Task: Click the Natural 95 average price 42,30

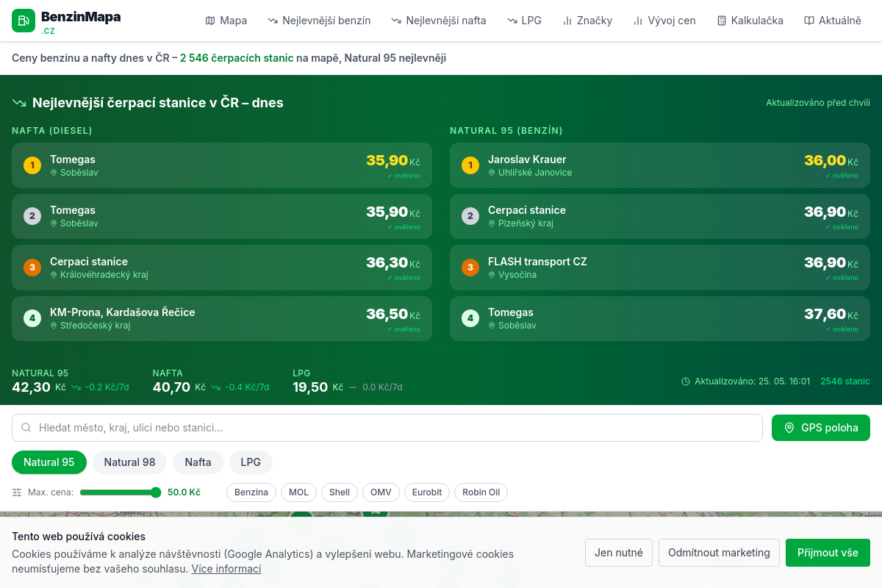Action: (32, 387)
